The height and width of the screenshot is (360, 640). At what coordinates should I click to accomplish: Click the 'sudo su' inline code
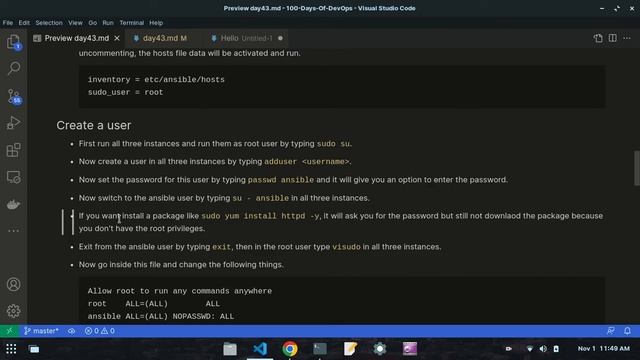[x=333, y=144]
